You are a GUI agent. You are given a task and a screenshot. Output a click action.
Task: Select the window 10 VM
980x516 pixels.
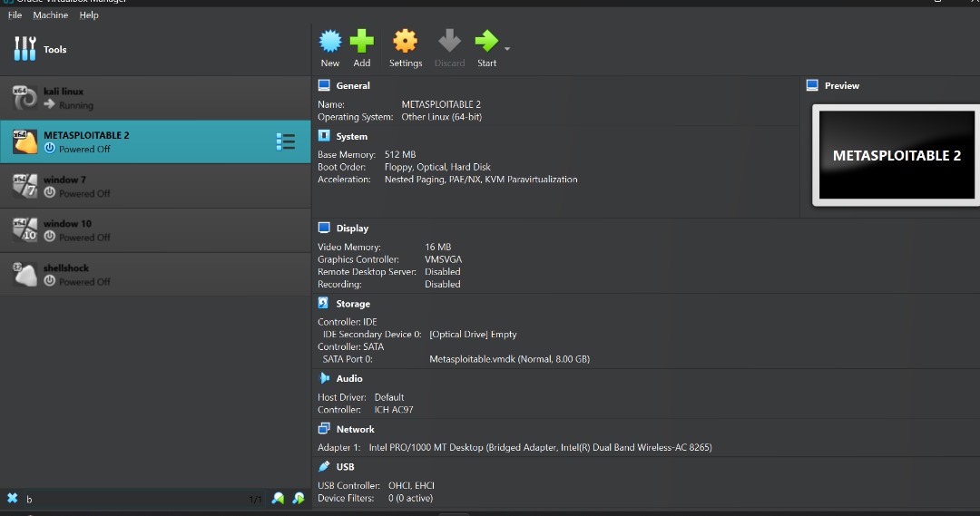coord(155,230)
